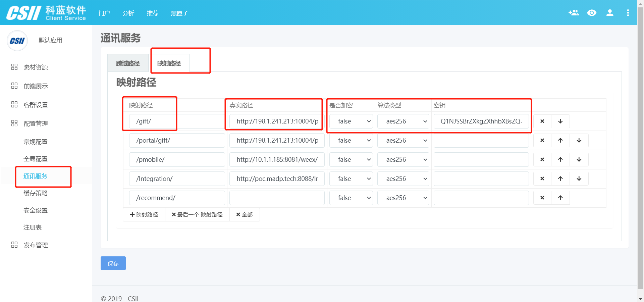This screenshot has height=302, width=644.
Task: Click the /Integration/ mapping path field
Action: point(177,179)
